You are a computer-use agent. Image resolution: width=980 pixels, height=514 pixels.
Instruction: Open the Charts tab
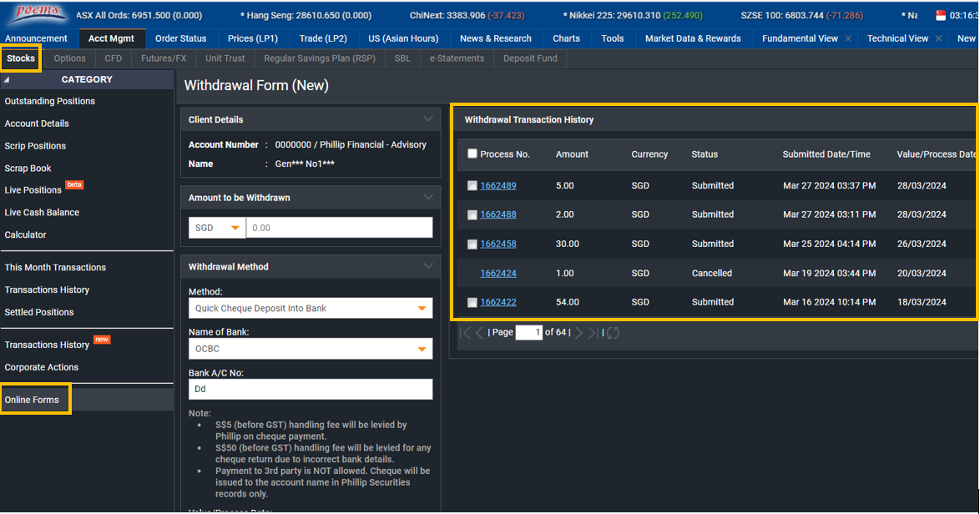point(566,38)
